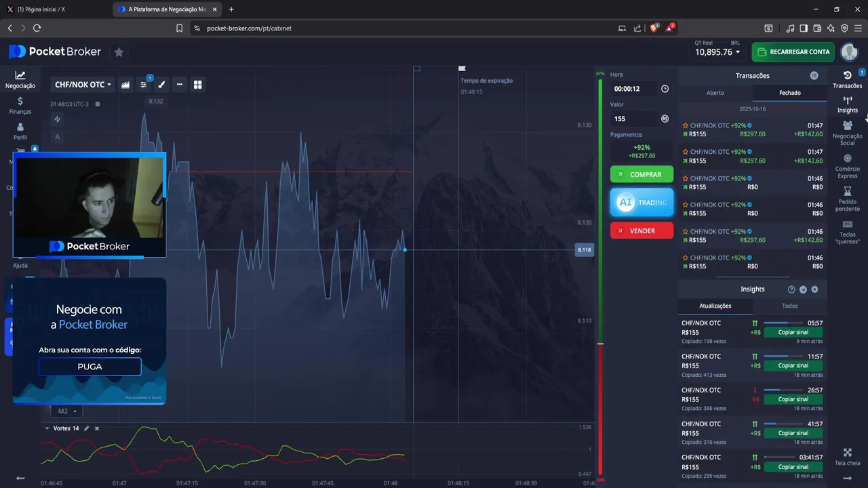Bookmark this page in the address bar
This screenshot has width=868, height=488.
(179, 28)
